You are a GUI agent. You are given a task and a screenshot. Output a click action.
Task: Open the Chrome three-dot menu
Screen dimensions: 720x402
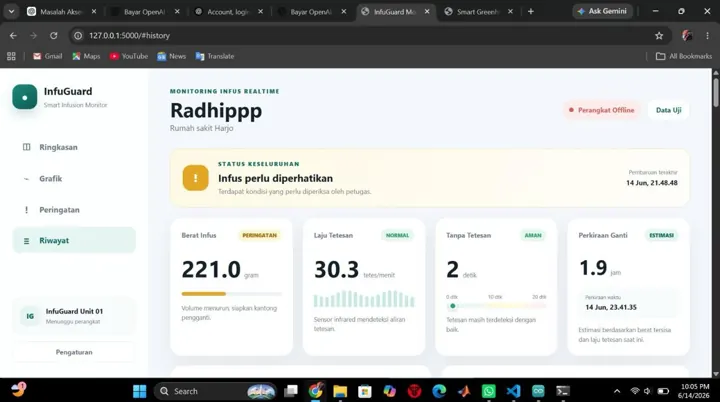coord(707,35)
